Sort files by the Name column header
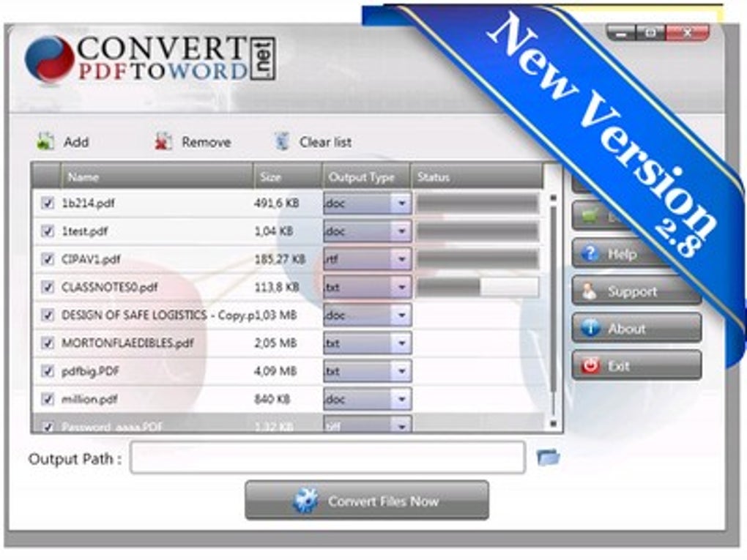The image size is (747, 560). tap(146, 176)
